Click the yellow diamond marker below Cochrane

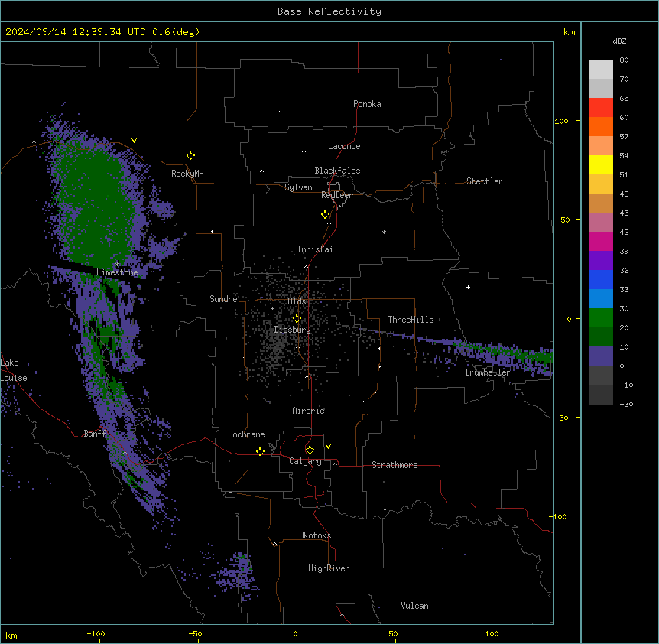(x=260, y=451)
